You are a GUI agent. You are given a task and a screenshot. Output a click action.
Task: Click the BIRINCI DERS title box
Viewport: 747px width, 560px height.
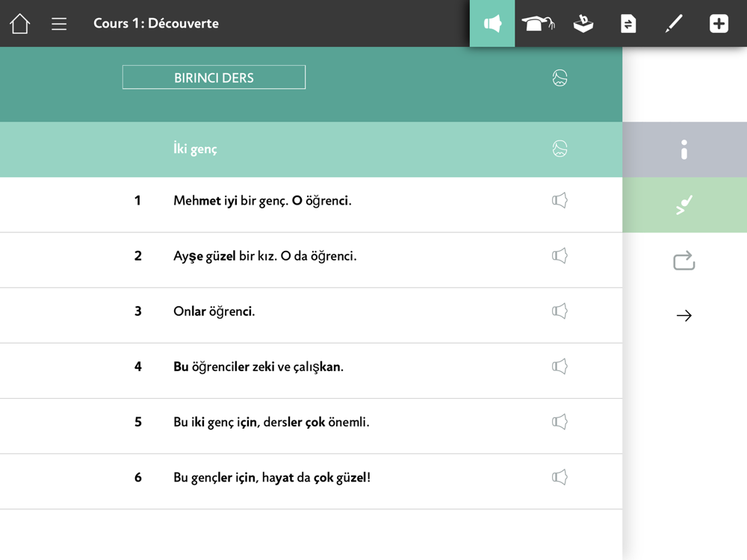214,77
